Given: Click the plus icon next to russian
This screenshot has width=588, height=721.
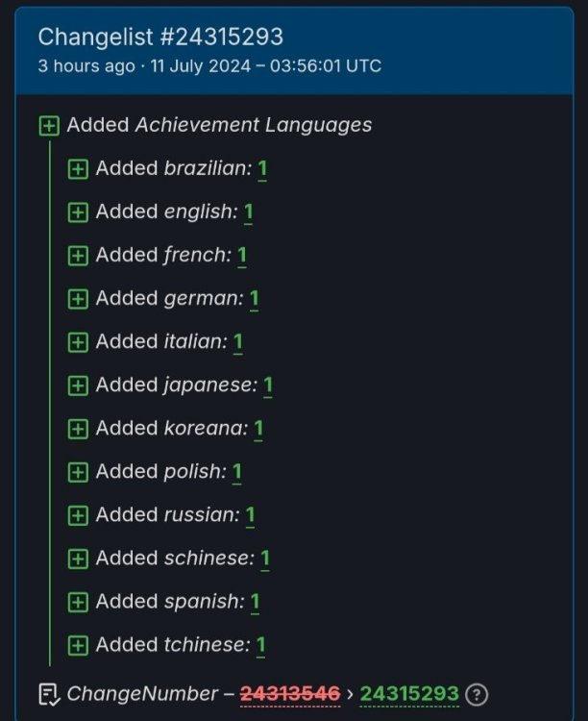Looking at the screenshot, I should (78, 515).
